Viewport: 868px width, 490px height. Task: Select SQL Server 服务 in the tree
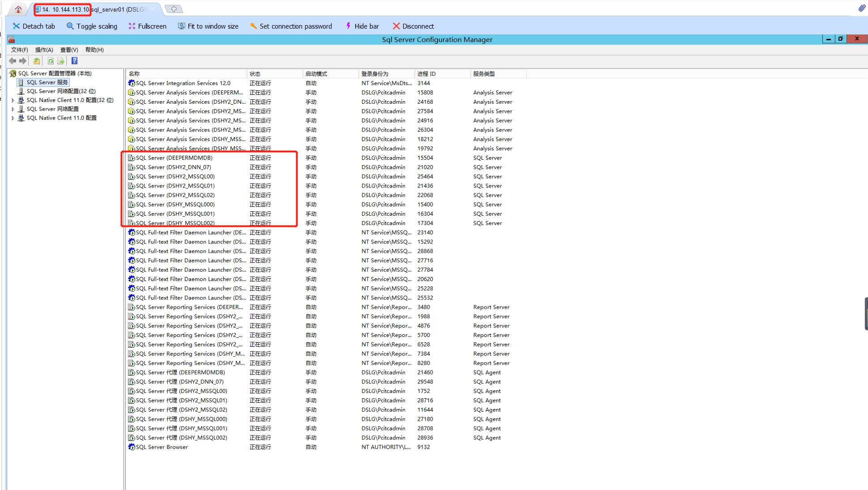47,82
